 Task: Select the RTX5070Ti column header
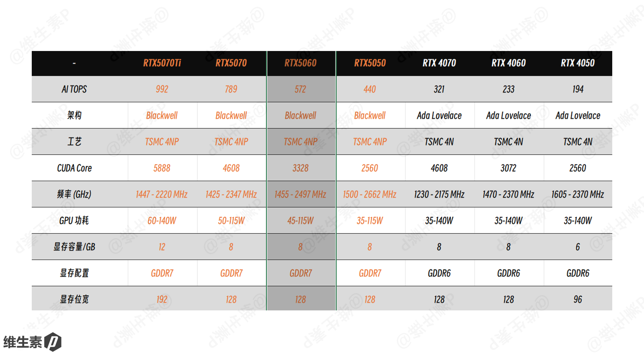tap(162, 63)
